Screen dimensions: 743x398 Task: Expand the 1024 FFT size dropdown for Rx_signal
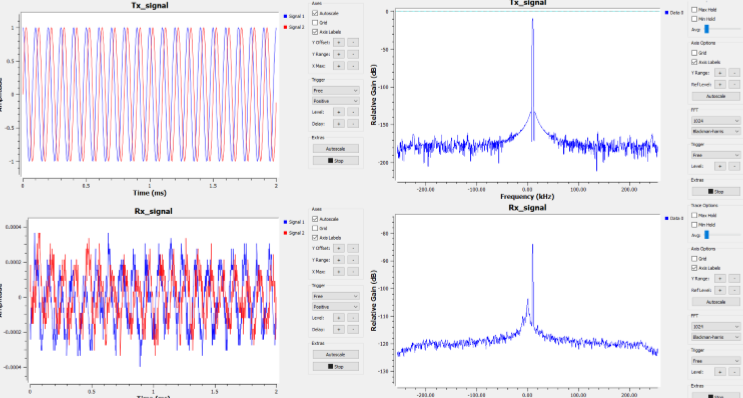coord(716,326)
